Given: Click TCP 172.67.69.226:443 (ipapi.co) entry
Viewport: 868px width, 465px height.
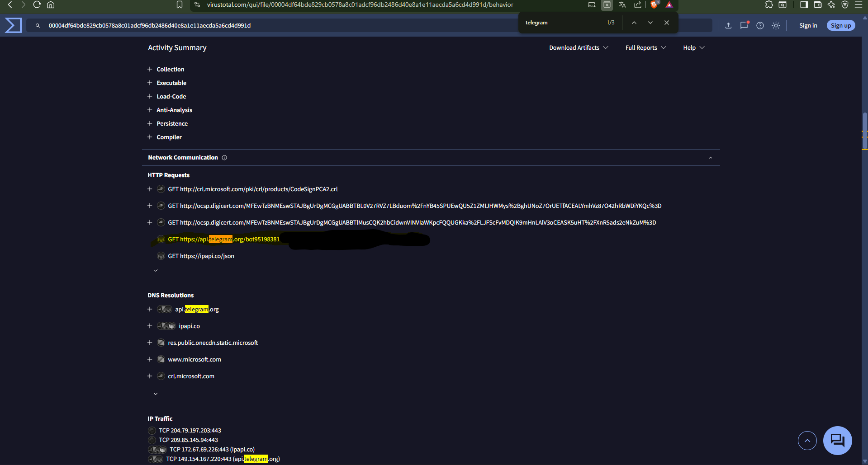Looking at the screenshot, I should tap(212, 450).
